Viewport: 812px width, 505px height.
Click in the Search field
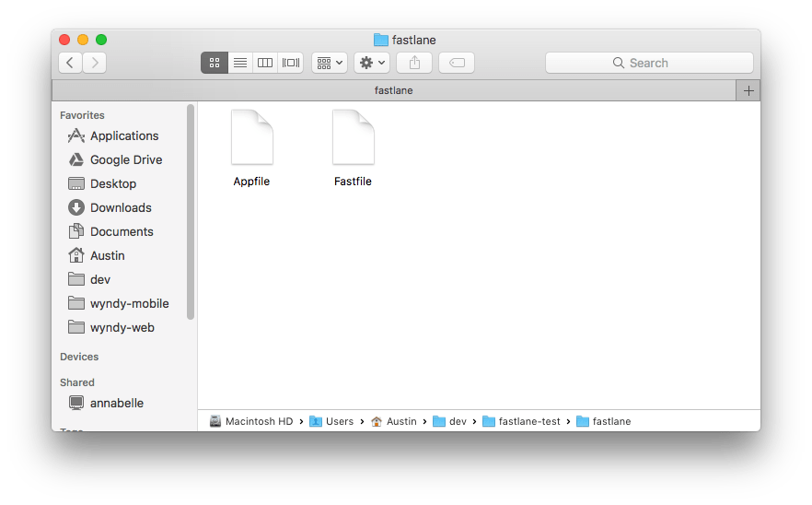[649, 63]
